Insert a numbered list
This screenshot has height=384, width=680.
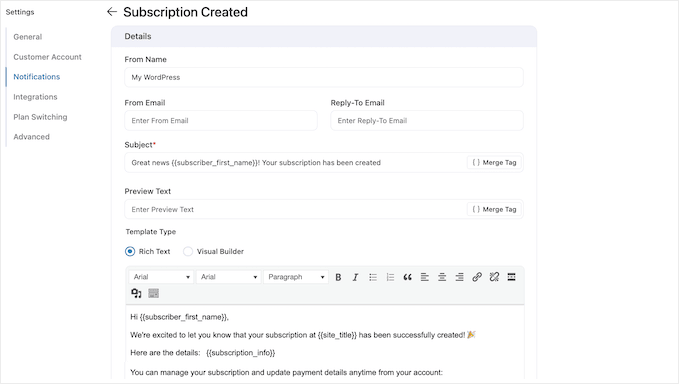[390, 277]
